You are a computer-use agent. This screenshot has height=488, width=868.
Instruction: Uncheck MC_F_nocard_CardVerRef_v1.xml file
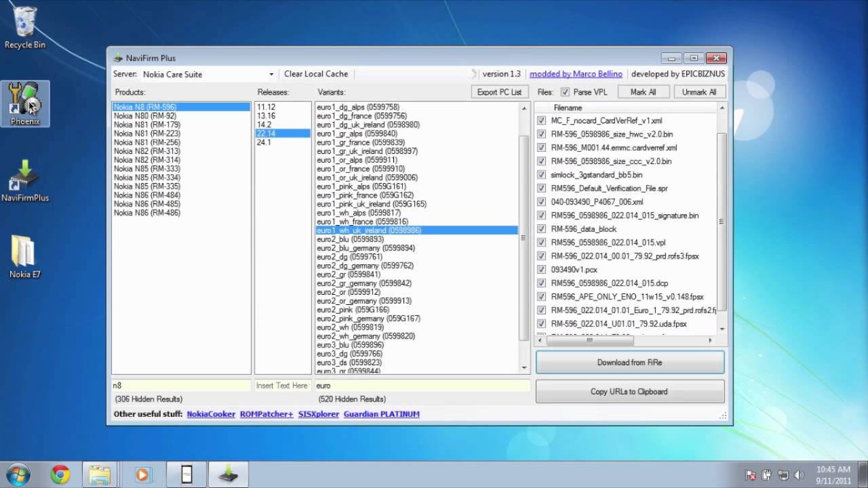541,121
